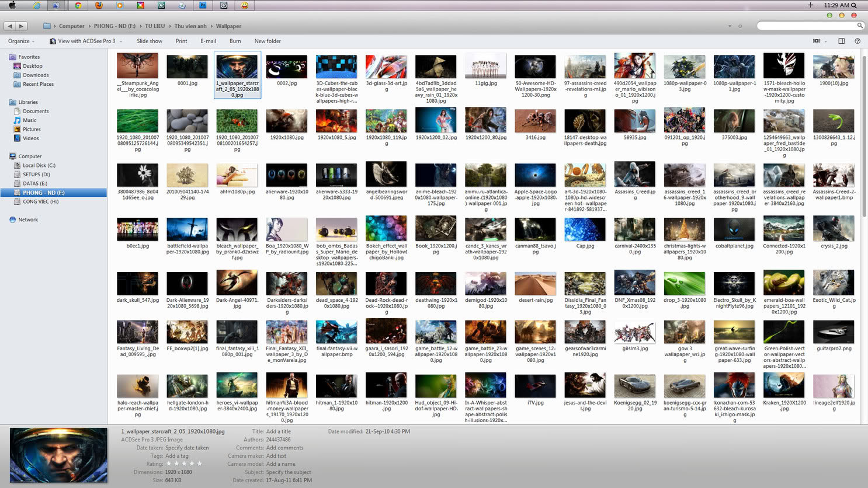Open Desktop in Favorites
Image resolution: width=868 pixels, height=488 pixels.
tap(33, 66)
